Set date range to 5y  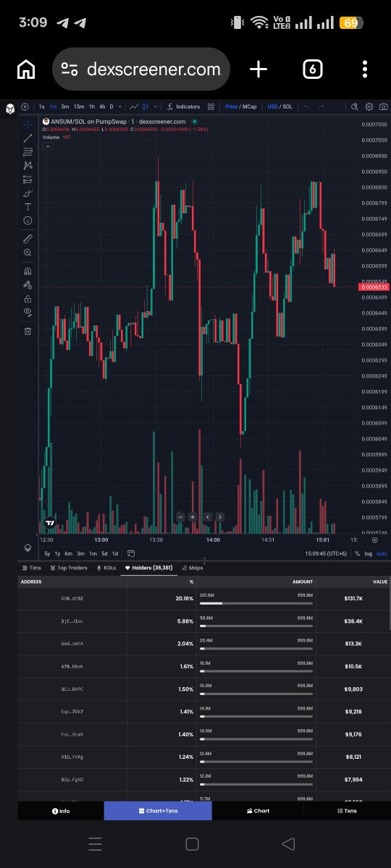[47, 553]
